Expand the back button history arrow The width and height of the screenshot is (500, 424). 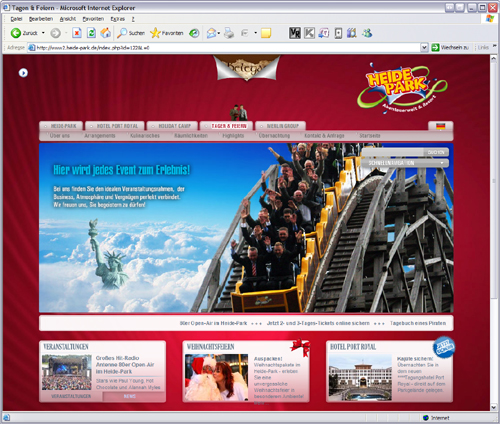click(x=43, y=33)
